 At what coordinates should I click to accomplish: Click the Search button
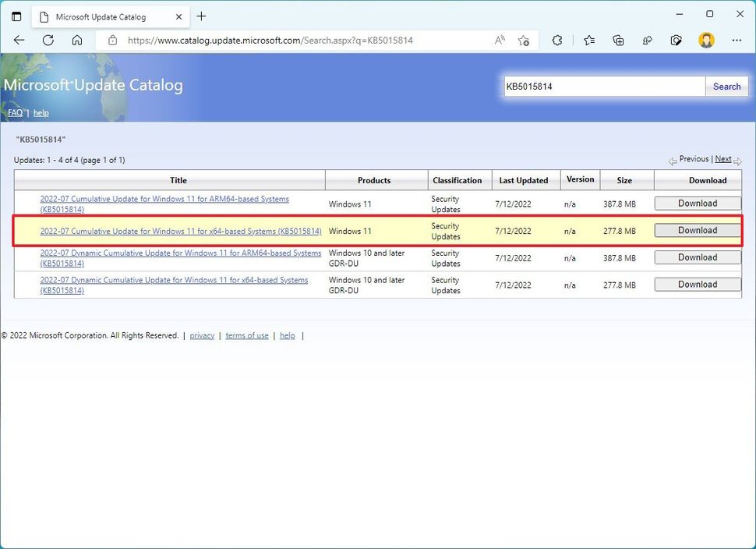[726, 87]
